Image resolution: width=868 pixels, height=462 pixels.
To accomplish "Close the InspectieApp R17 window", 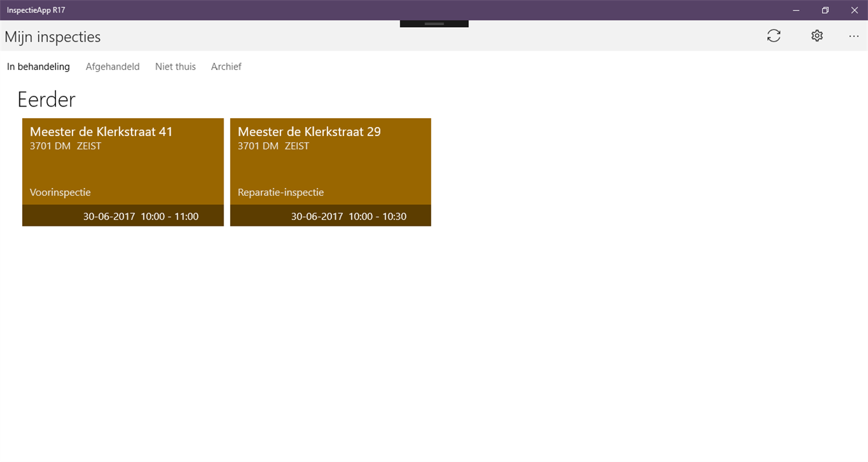I will (854, 10).
